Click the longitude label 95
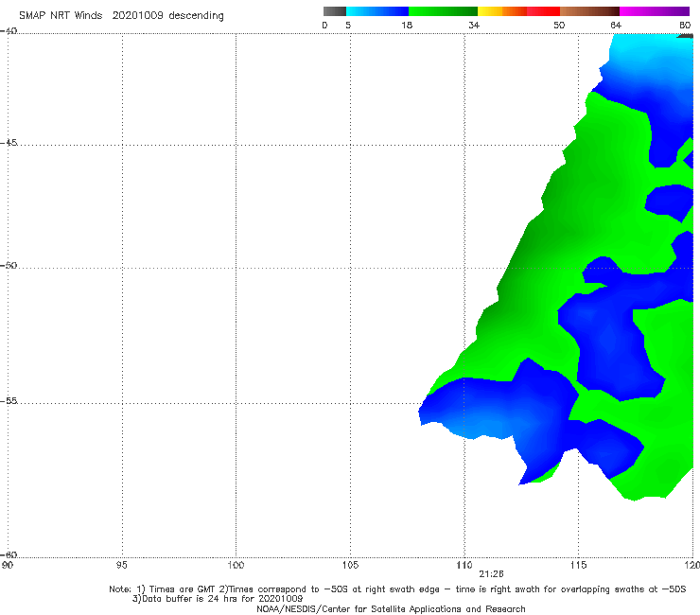The image size is (700, 615). point(121,566)
